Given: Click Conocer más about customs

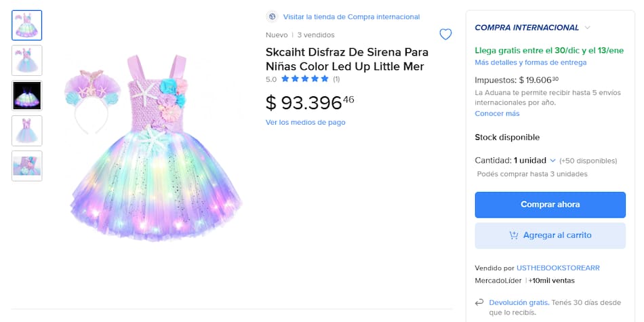Looking at the screenshot, I should click(497, 113).
